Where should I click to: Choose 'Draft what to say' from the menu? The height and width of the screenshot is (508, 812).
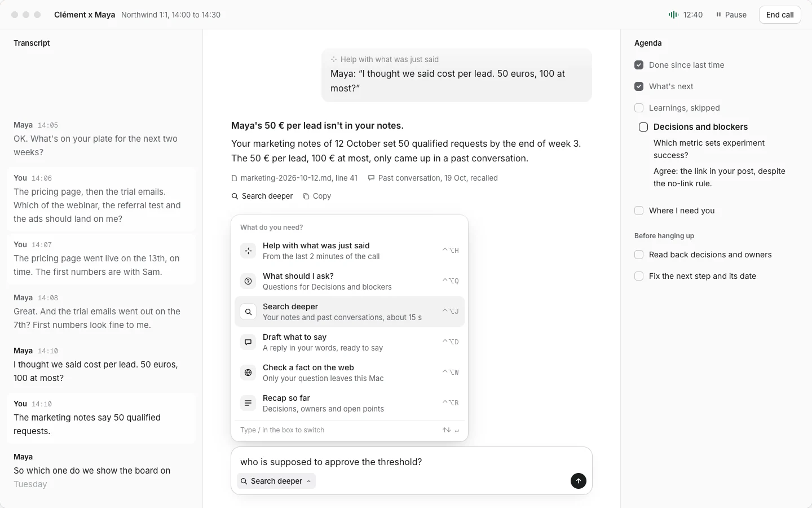350,342
